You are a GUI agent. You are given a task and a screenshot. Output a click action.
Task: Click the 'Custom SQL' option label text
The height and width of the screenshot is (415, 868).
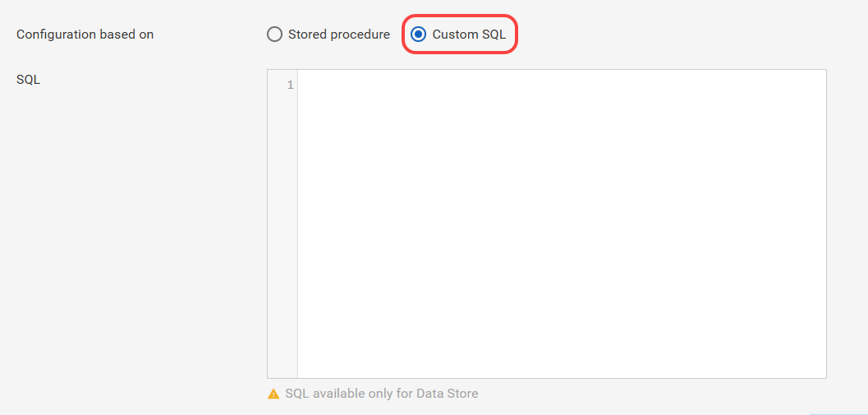point(469,35)
